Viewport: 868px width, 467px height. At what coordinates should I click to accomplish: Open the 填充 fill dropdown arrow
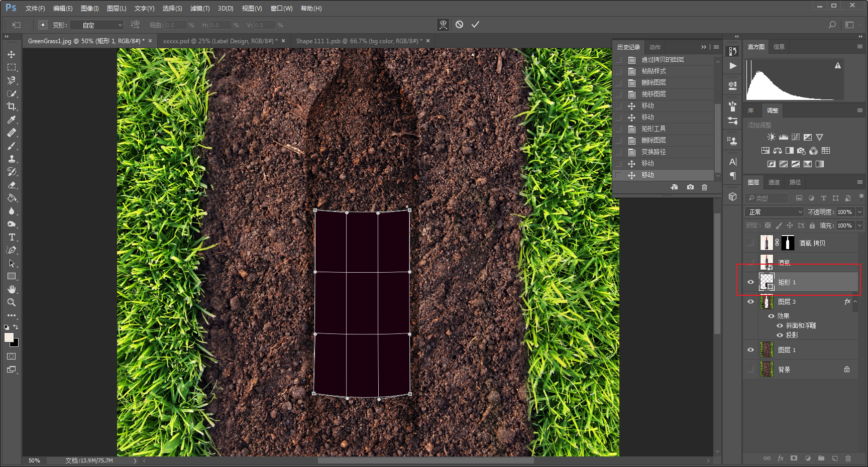tap(859, 225)
